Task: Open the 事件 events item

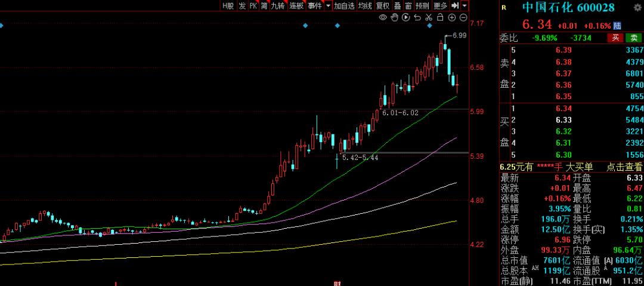Action: tap(315, 6)
